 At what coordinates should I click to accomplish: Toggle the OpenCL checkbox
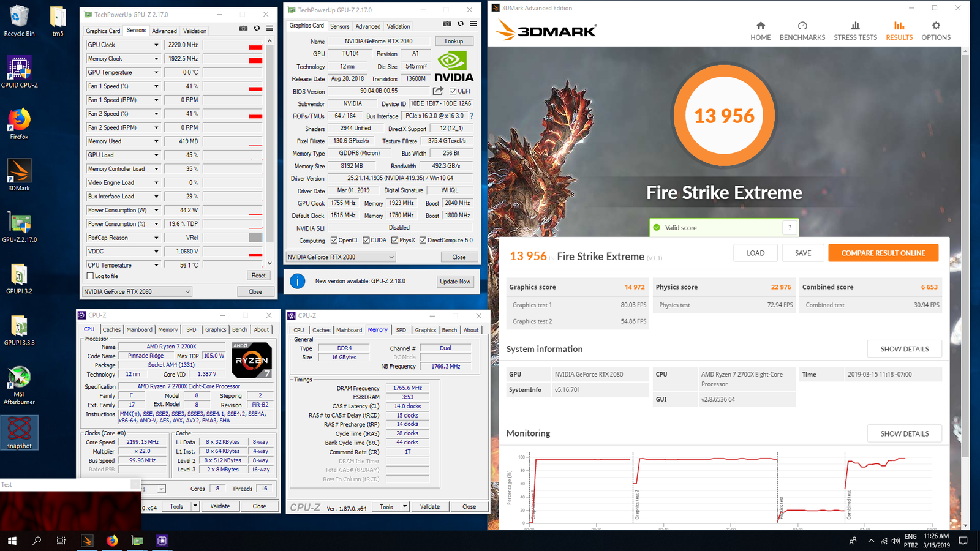[x=334, y=240]
